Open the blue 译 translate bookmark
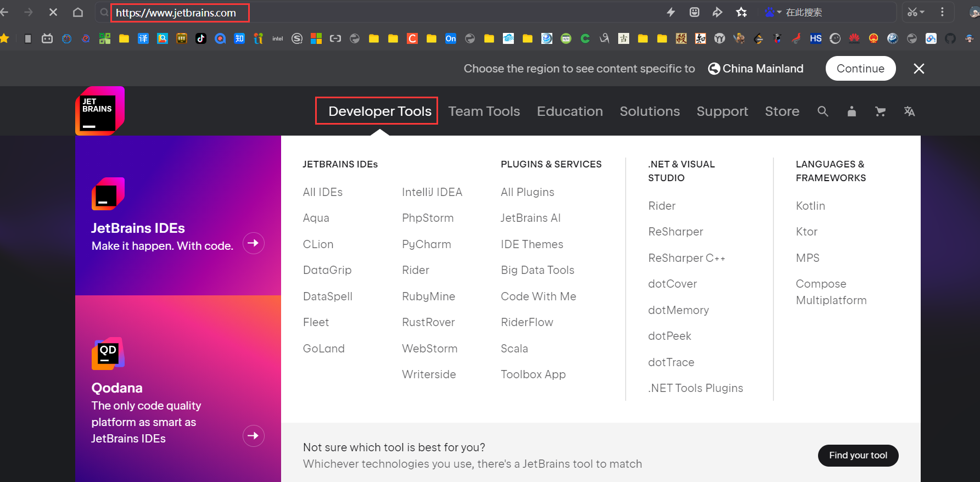Viewport: 980px width, 482px height. [143, 38]
